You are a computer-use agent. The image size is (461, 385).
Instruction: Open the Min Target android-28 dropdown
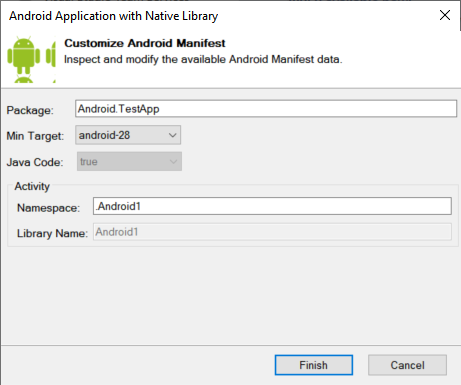point(128,135)
